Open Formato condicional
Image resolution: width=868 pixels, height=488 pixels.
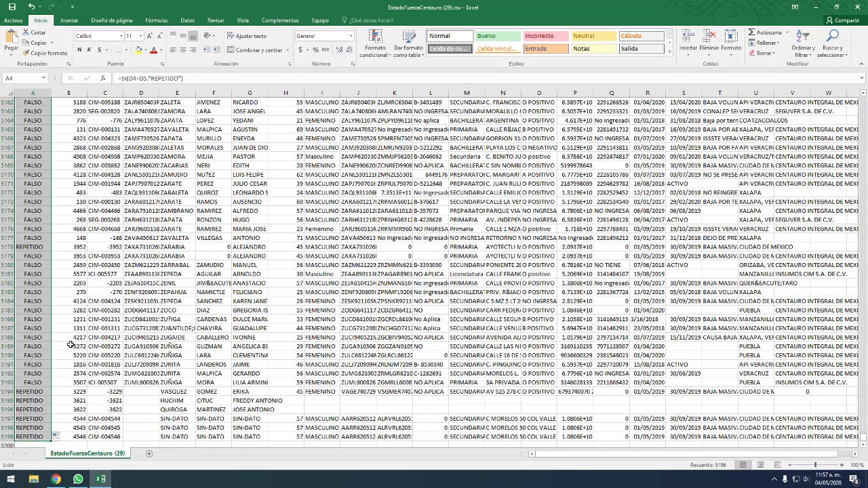[x=375, y=43]
